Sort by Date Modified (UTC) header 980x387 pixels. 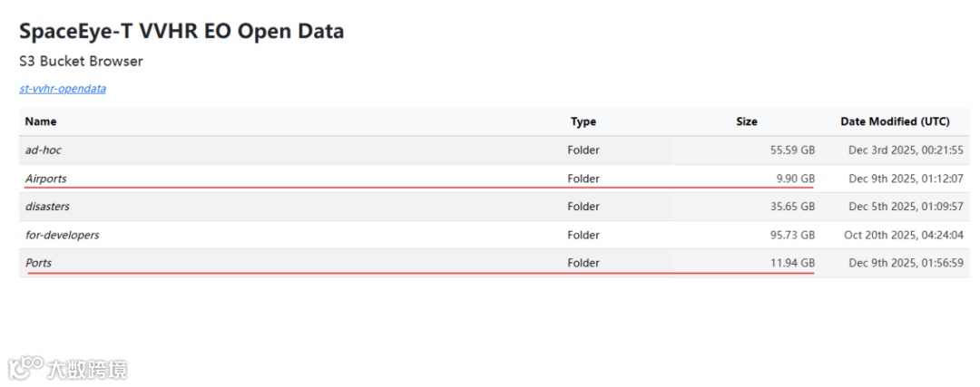(895, 121)
